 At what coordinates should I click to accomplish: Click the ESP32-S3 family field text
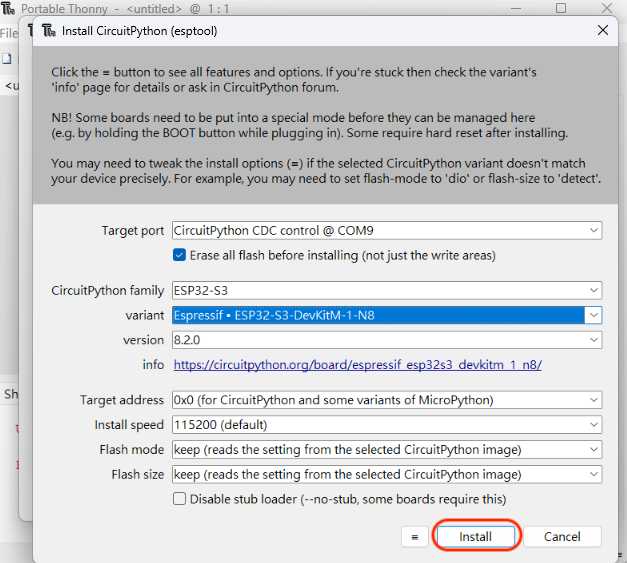(x=201, y=290)
